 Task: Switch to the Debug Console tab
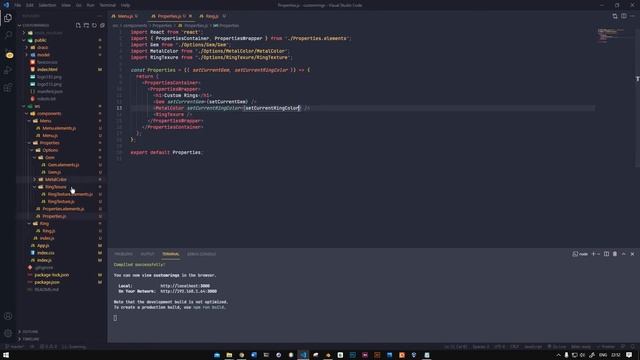tap(201, 254)
